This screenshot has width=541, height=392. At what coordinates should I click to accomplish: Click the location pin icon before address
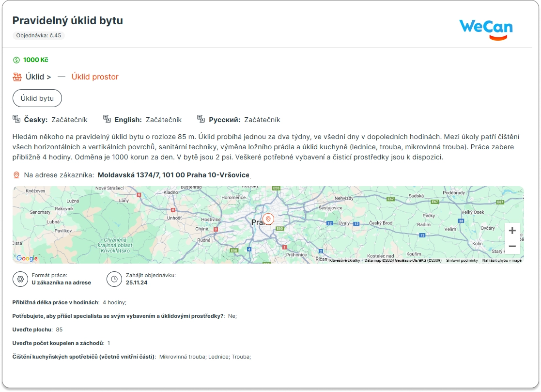point(16,175)
